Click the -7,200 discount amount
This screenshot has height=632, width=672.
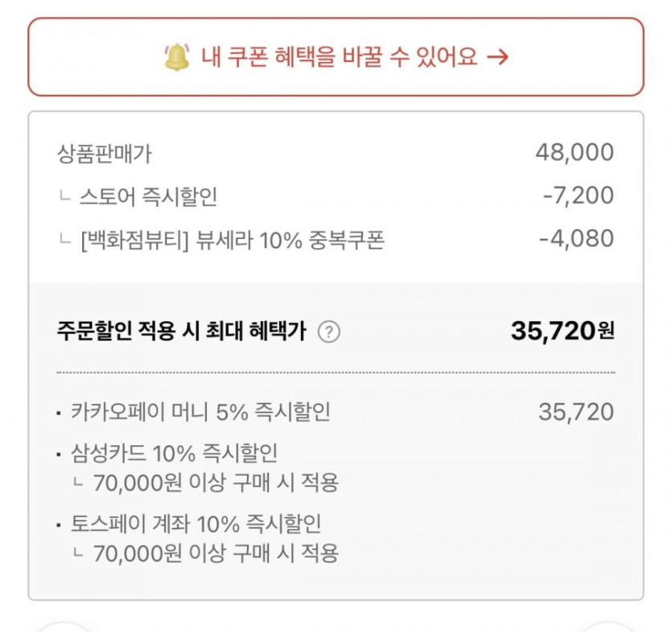(x=579, y=196)
